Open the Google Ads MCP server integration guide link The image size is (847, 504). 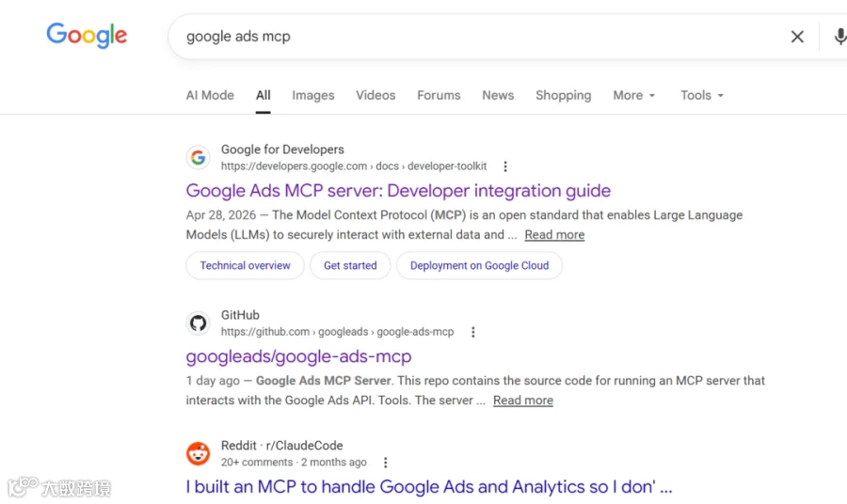point(398,191)
